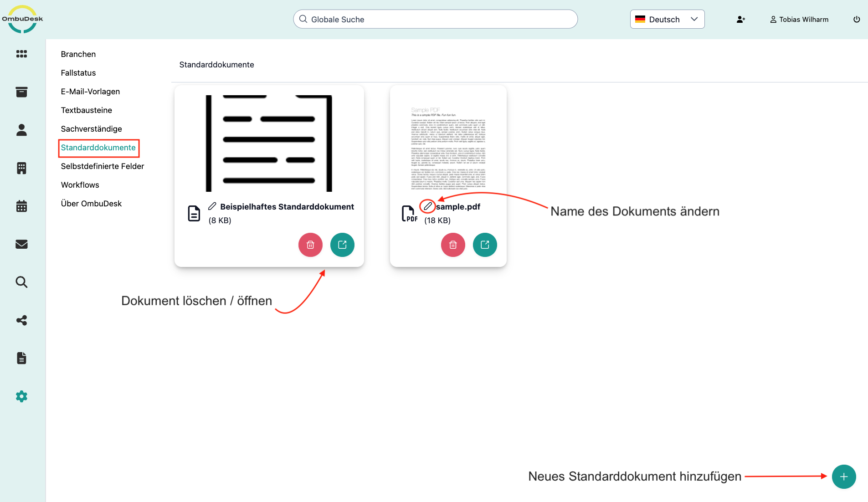Select Standarddokumente in settings menu
This screenshot has height=502, width=868.
coord(98,148)
